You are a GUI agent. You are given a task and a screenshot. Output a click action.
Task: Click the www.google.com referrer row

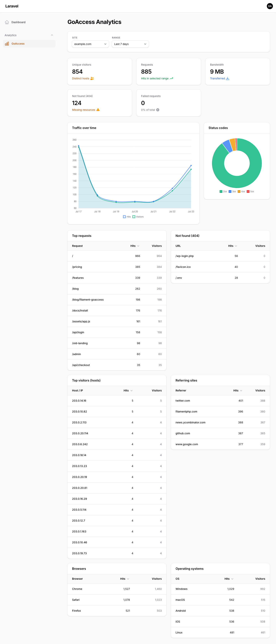tap(220, 444)
